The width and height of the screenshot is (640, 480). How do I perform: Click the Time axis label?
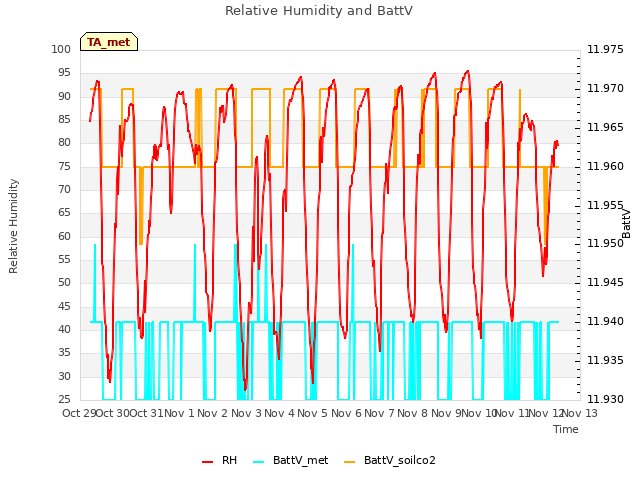[566, 429]
